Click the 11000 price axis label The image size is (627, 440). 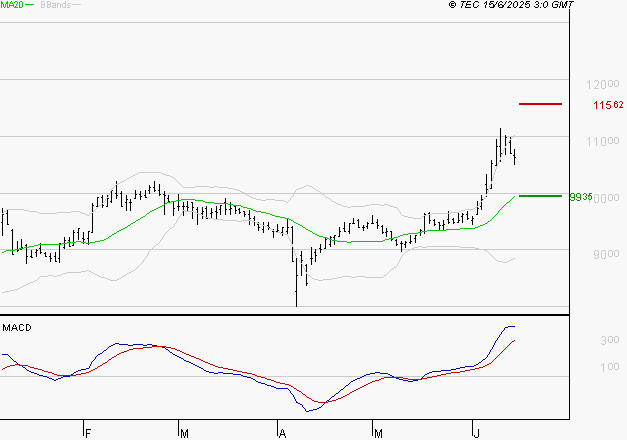602,141
